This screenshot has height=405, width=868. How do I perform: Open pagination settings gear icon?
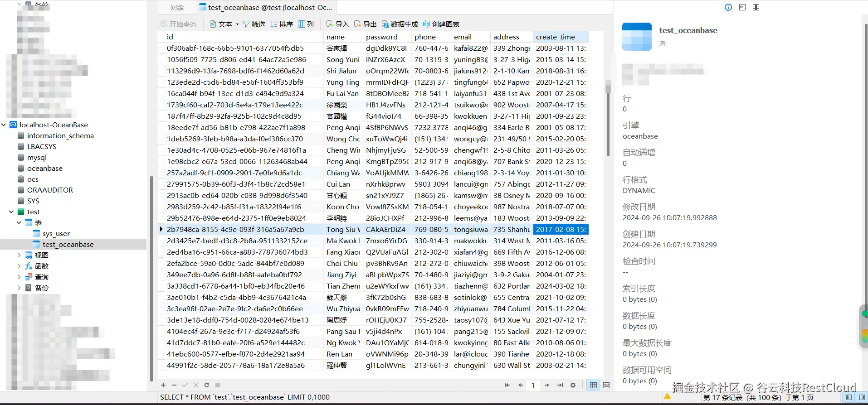(573, 385)
